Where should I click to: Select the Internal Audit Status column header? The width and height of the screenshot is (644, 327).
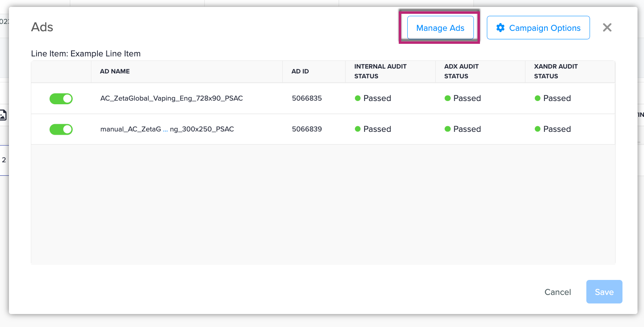tap(380, 71)
